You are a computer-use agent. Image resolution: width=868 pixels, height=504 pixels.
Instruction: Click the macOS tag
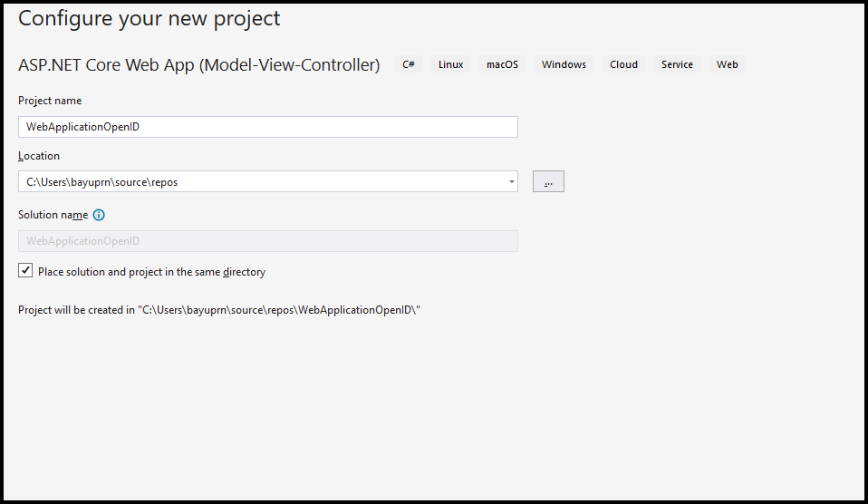click(502, 65)
